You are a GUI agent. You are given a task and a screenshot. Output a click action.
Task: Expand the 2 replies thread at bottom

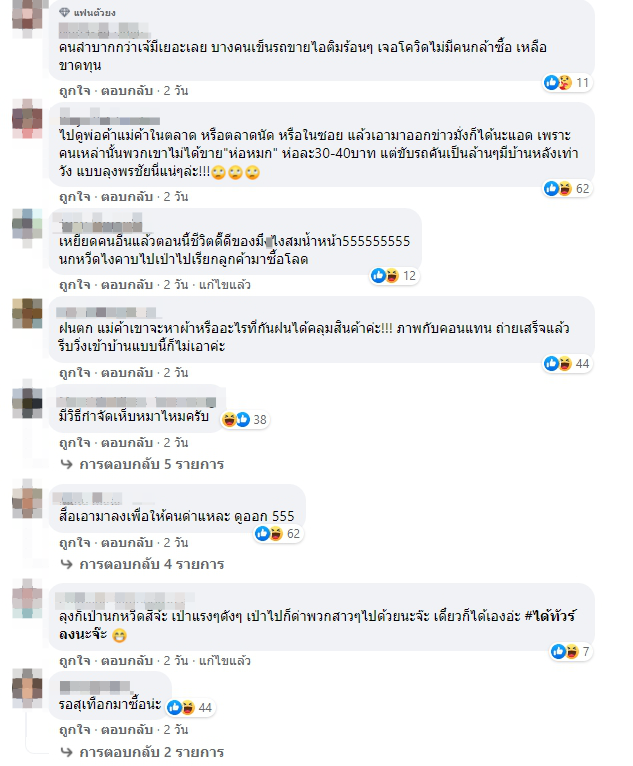[142, 752]
